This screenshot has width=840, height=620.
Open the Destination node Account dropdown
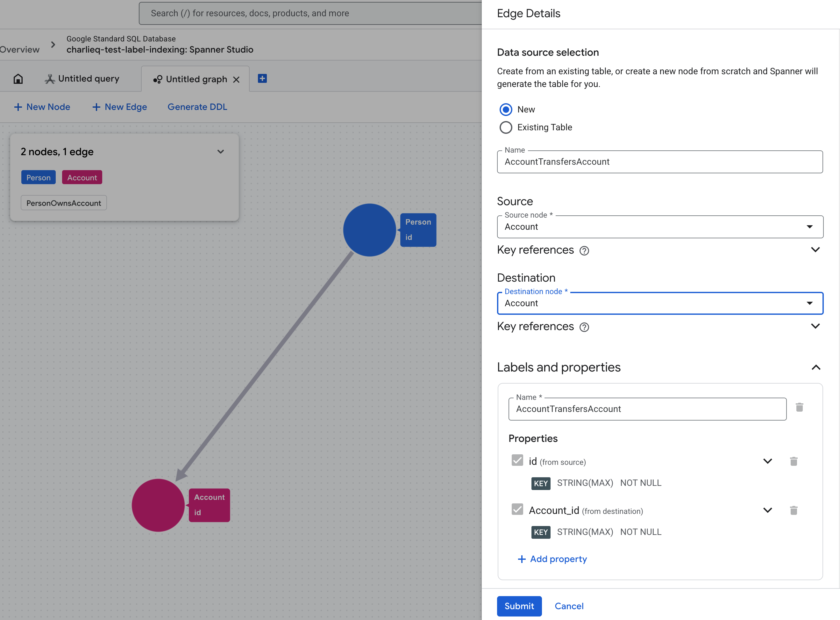click(810, 303)
